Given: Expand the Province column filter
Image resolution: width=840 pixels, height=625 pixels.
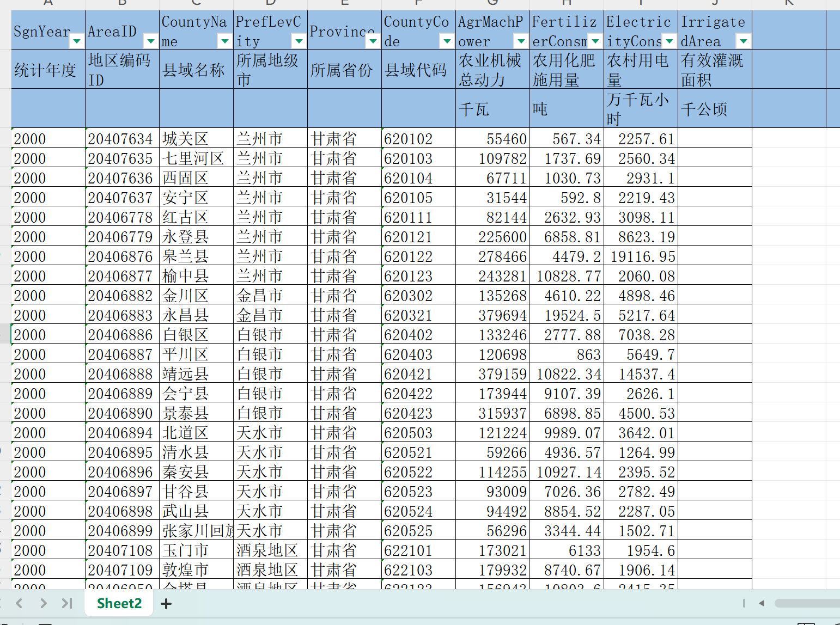Looking at the screenshot, I should tap(373, 41).
